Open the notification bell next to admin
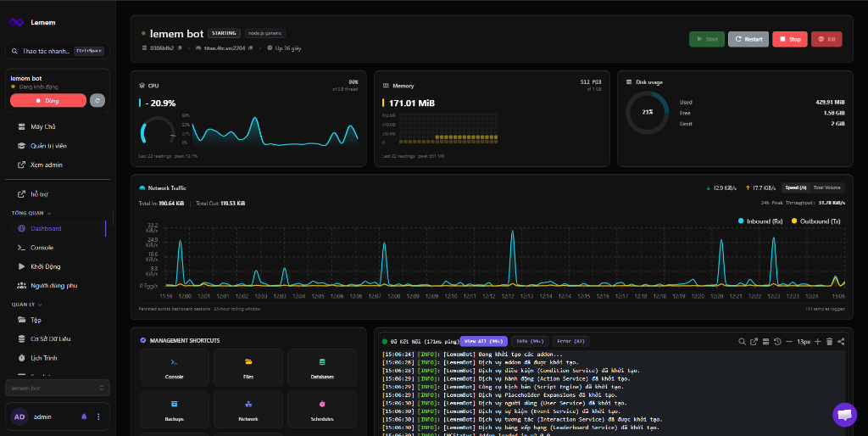The width and height of the screenshot is (868, 436). 84,416
